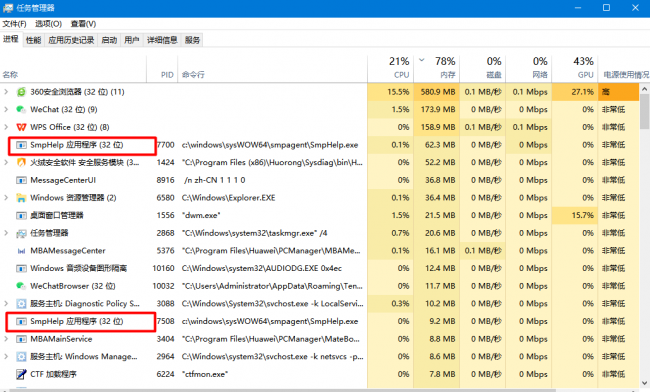
Task: Click the 173.9 MB memory cell
Action: [x=437, y=109]
